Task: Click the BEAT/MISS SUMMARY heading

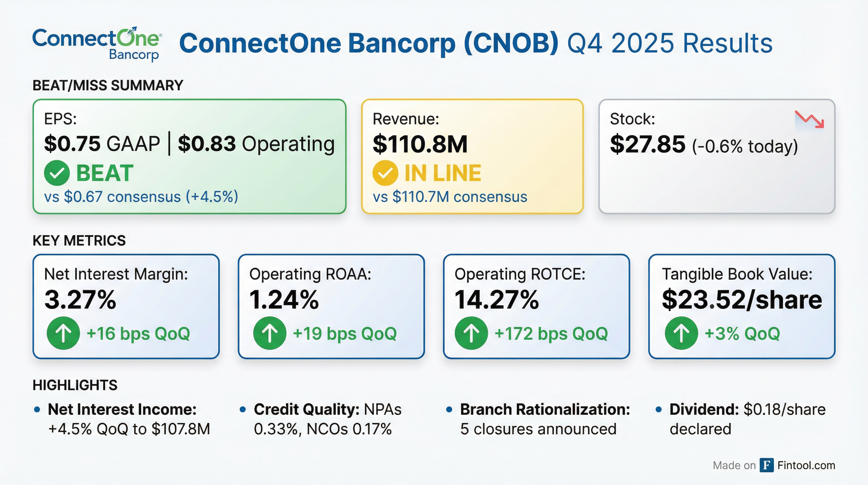Action: pyautogui.click(x=108, y=85)
